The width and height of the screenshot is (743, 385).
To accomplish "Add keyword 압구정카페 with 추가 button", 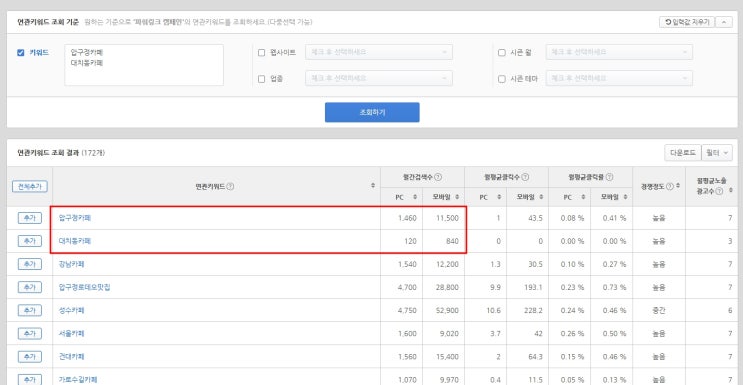I will (x=29, y=218).
